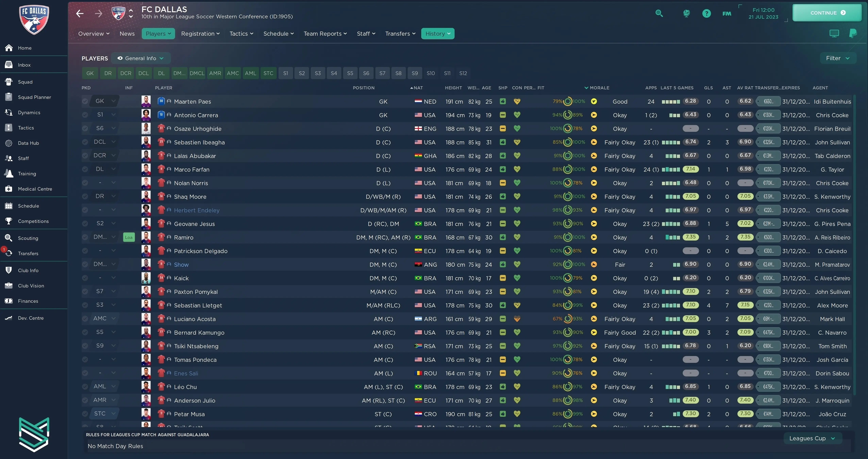Expand the General Info view dropdown
Screen dimensions: 868x459
pyautogui.click(x=141, y=58)
